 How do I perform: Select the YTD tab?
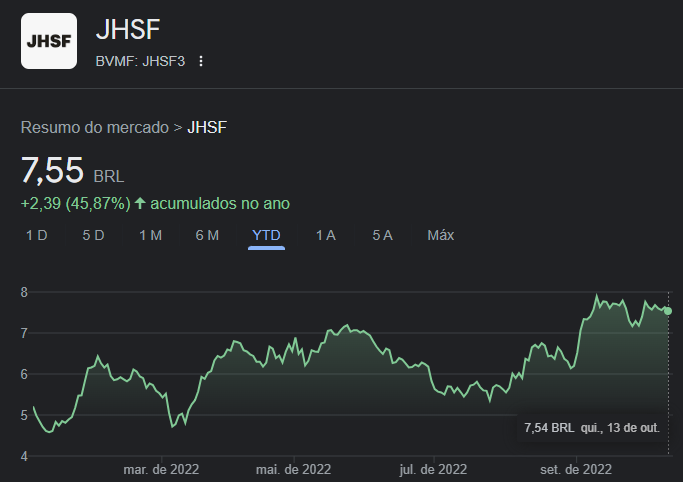pos(266,236)
